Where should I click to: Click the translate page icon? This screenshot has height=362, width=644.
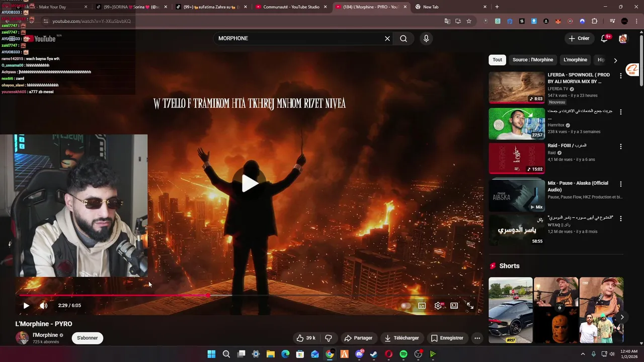pyautogui.click(x=447, y=21)
